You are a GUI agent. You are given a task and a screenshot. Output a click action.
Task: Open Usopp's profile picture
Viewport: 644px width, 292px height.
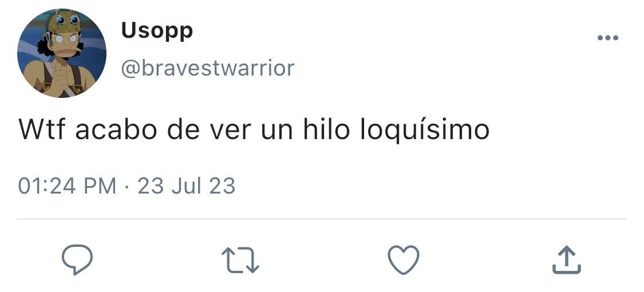click(62, 53)
